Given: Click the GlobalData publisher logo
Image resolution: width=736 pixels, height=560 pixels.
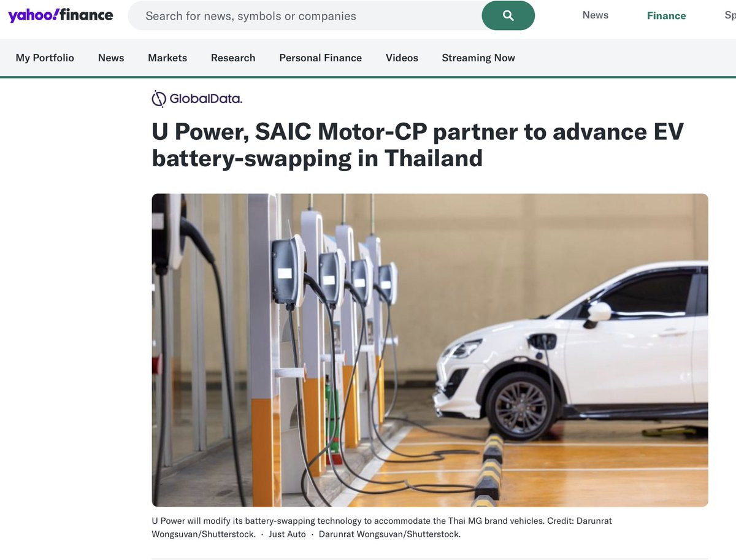Looking at the screenshot, I should click(x=197, y=98).
